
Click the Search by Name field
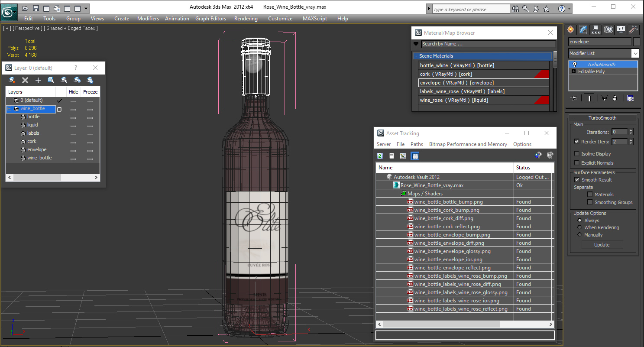point(488,44)
